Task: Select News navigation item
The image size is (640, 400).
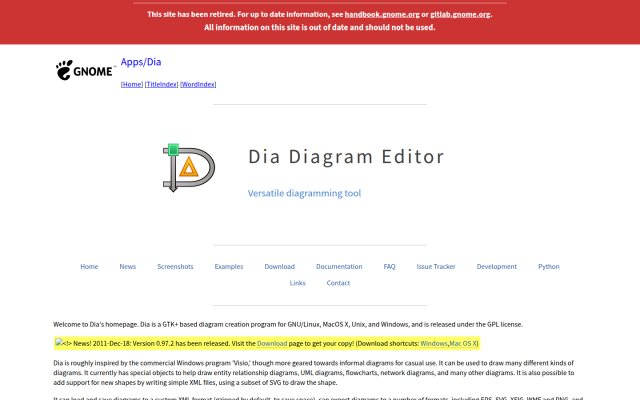Action: [127, 267]
